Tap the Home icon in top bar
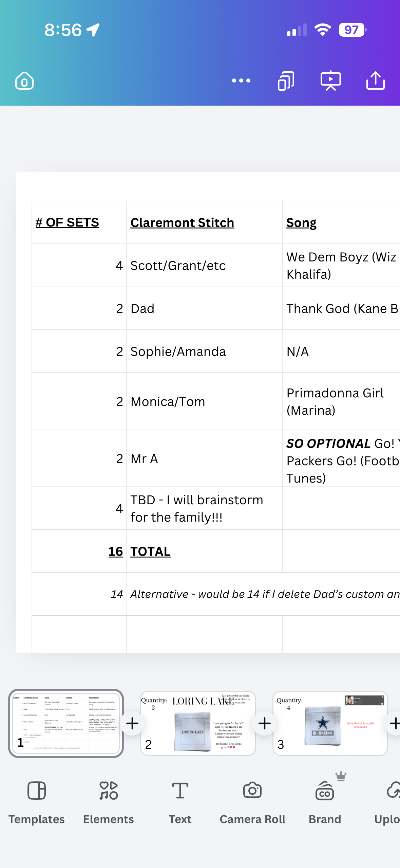Image resolution: width=400 pixels, height=868 pixels. [24, 81]
